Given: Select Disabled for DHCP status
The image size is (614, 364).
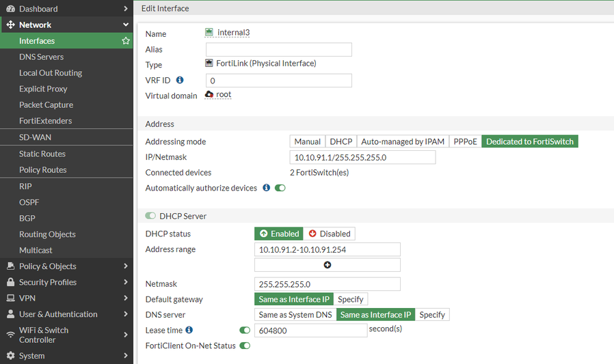Looking at the screenshot, I should (x=329, y=234).
